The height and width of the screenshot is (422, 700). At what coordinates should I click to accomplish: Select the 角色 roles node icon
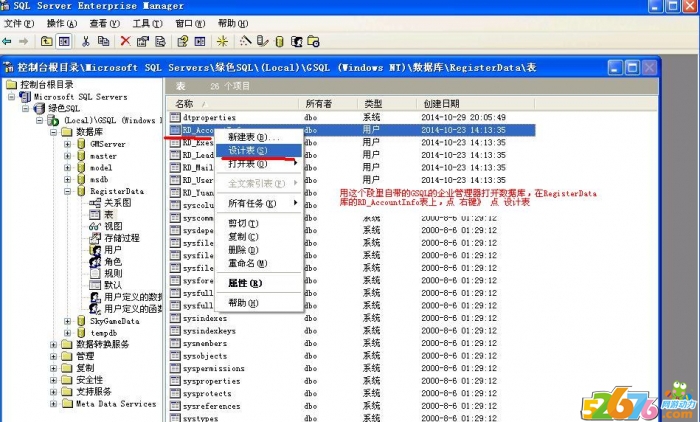pyautogui.click(x=95, y=261)
